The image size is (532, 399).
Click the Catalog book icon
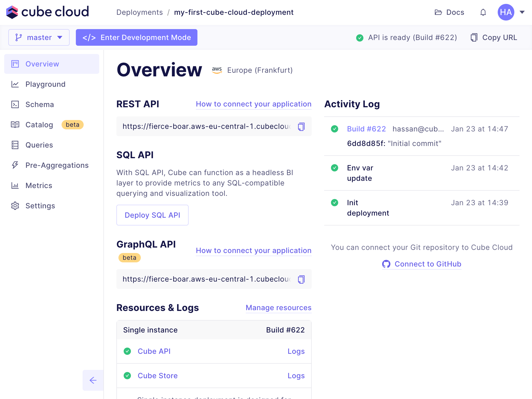click(x=15, y=125)
